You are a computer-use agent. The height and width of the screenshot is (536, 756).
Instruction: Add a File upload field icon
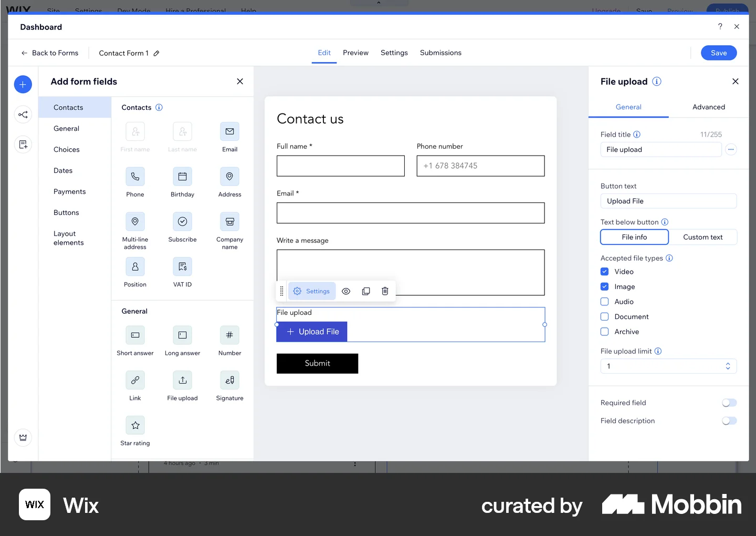(x=182, y=380)
